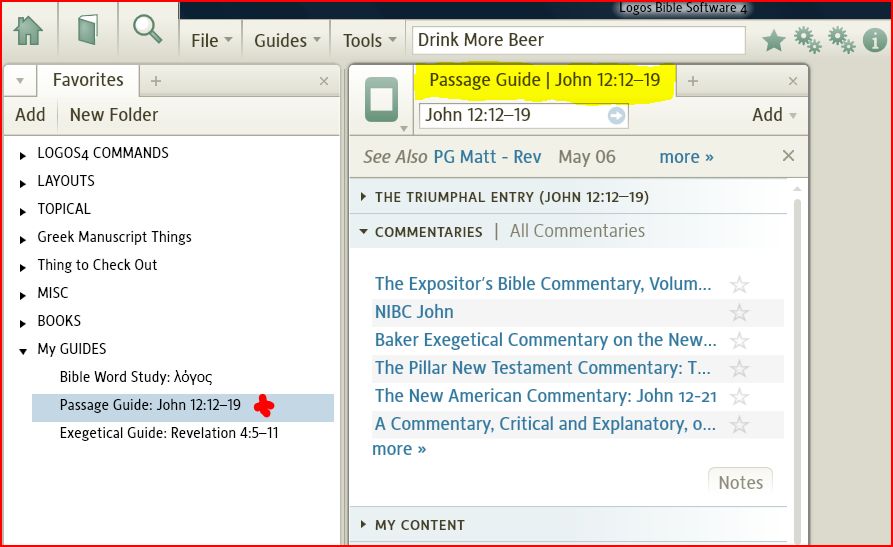Click the go arrow in passage reference box

[616, 116]
